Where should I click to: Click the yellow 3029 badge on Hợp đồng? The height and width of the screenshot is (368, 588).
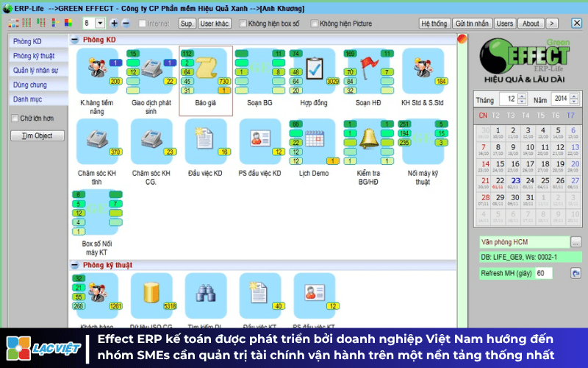point(333,82)
